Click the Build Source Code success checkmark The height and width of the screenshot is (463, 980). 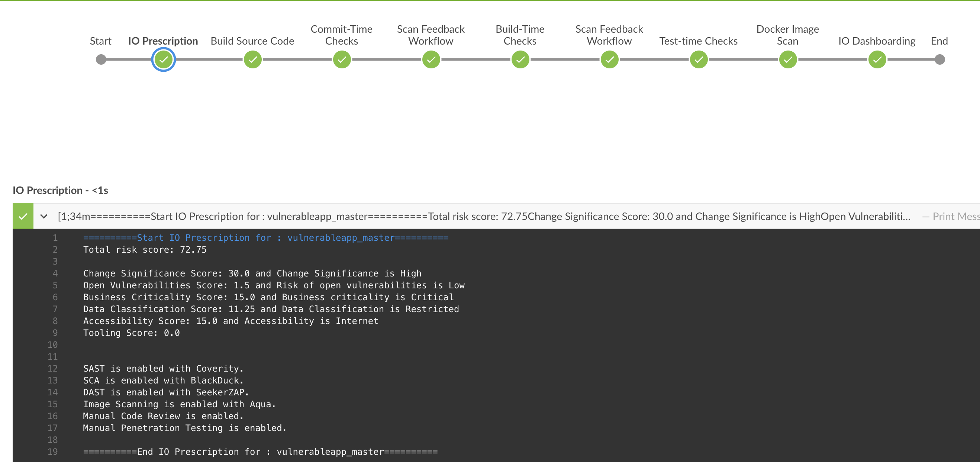coord(252,59)
